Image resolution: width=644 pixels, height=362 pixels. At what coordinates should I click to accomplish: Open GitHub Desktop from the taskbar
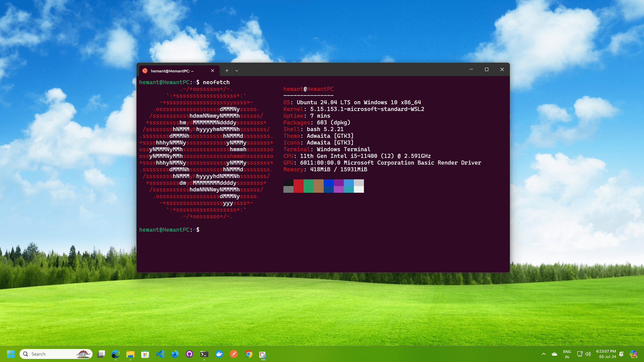[189, 354]
